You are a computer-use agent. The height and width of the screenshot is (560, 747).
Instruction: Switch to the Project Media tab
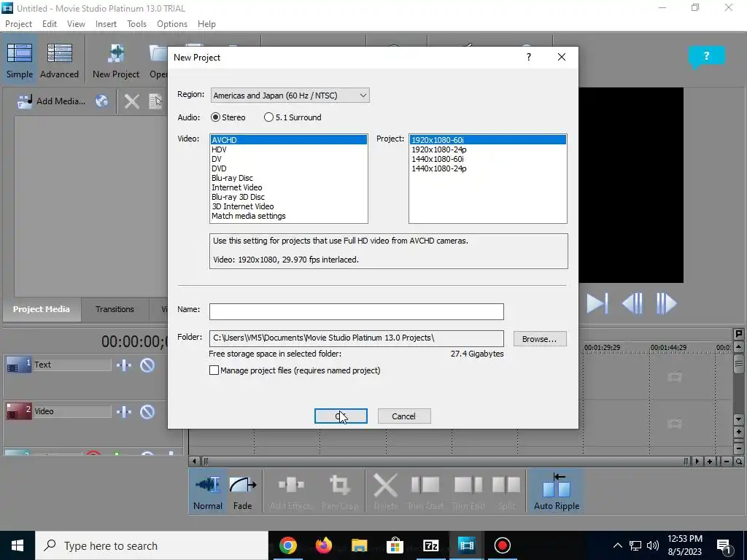click(42, 309)
